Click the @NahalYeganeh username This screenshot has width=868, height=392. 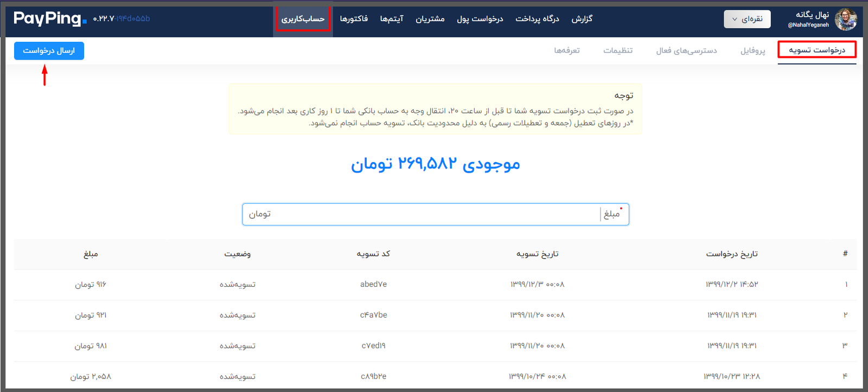[x=808, y=25]
